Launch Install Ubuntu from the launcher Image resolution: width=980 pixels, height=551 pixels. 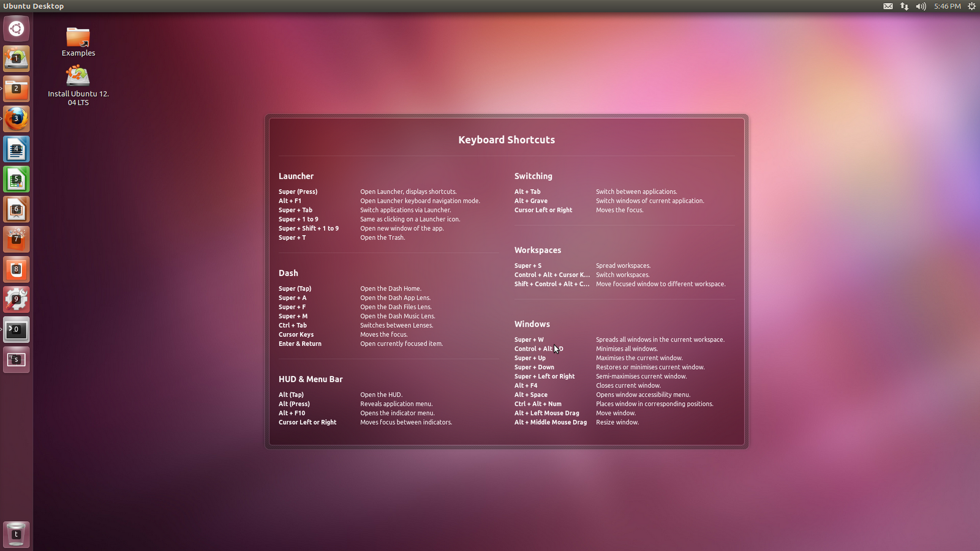coord(17,59)
